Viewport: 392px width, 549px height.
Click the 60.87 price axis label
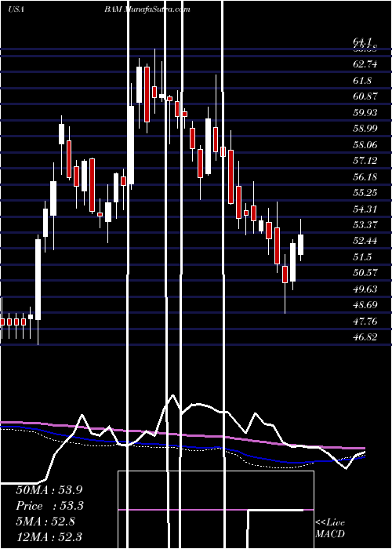click(x=365, y=96)
